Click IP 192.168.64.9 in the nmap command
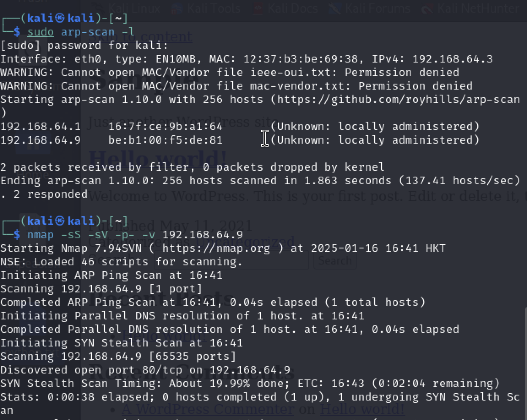The height and width of the screenshot is (420, 527). (x=202, y=235)
